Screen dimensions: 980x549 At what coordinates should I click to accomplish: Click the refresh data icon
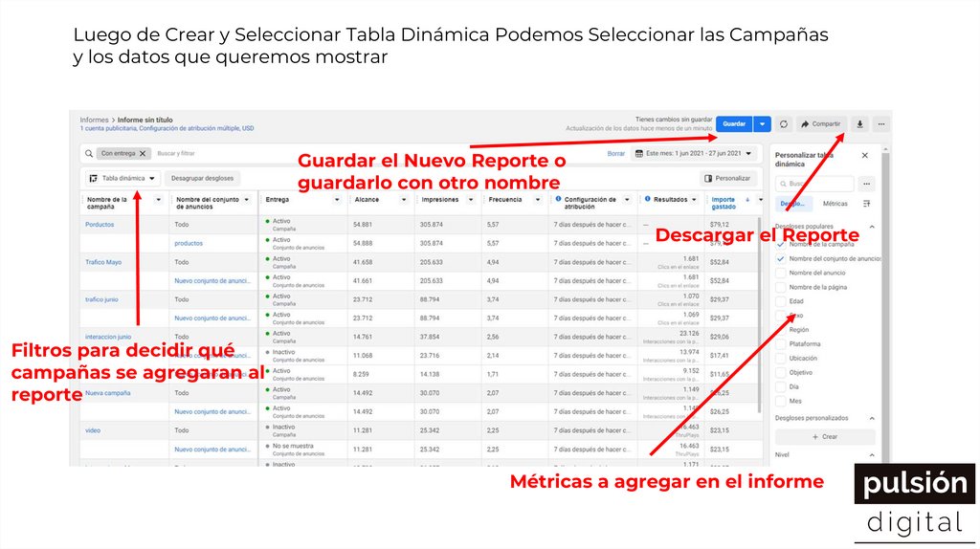(784, 124)
